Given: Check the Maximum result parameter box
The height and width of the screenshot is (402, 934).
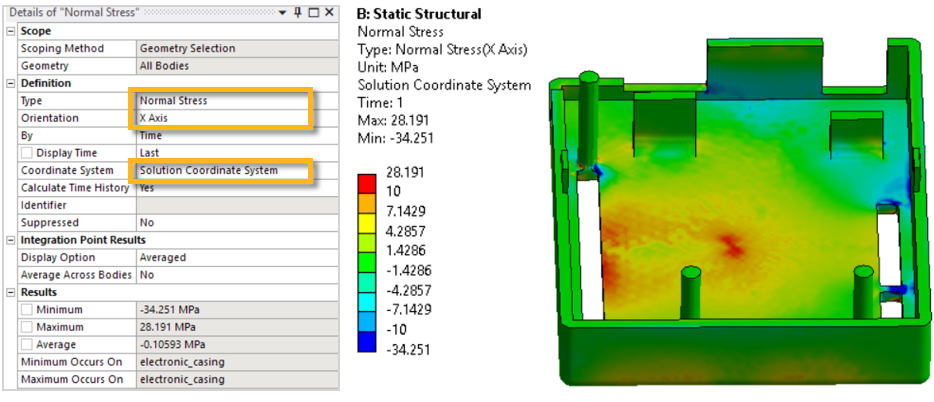Looking at the screenshot, I should coord(27,327).
